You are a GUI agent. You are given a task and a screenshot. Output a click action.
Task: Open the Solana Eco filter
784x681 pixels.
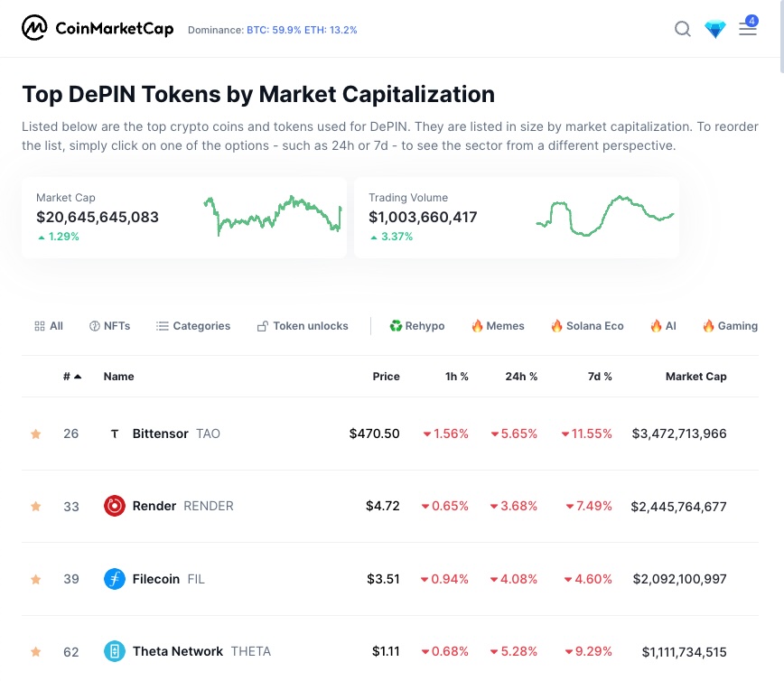click(587, 326)
